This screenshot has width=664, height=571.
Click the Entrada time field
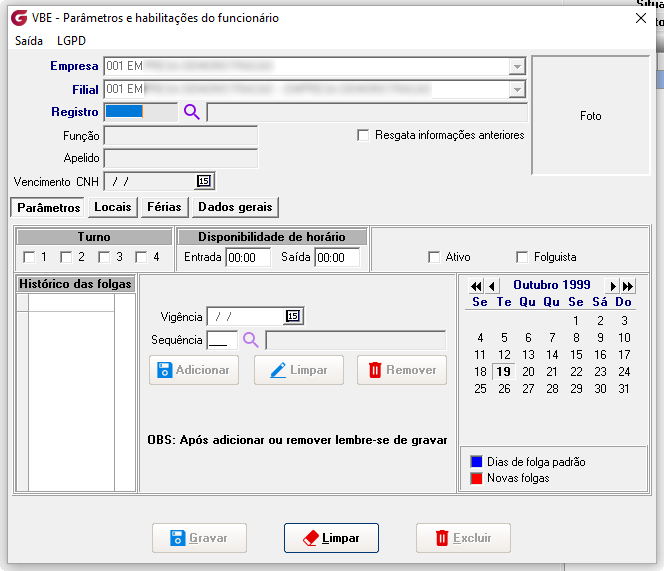(248, 258)
